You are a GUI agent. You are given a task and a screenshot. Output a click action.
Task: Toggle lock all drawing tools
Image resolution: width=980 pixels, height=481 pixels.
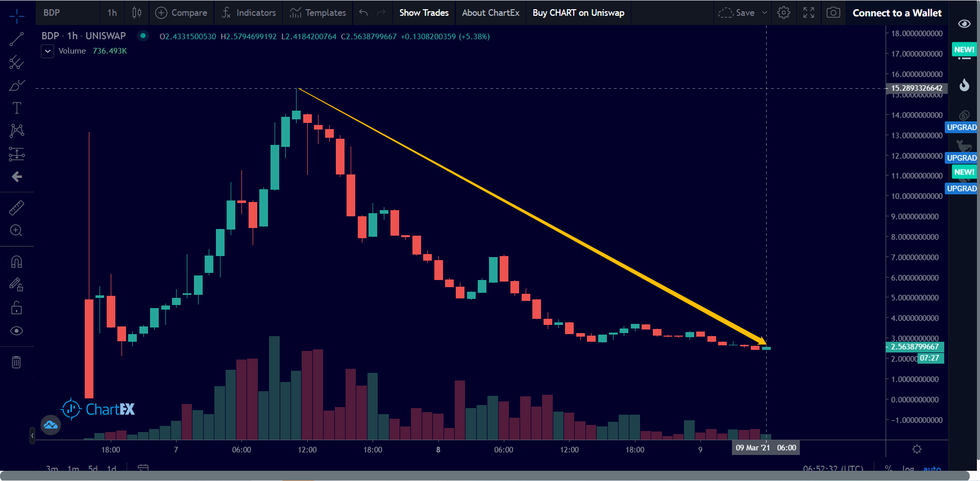[x=16, y=308]
